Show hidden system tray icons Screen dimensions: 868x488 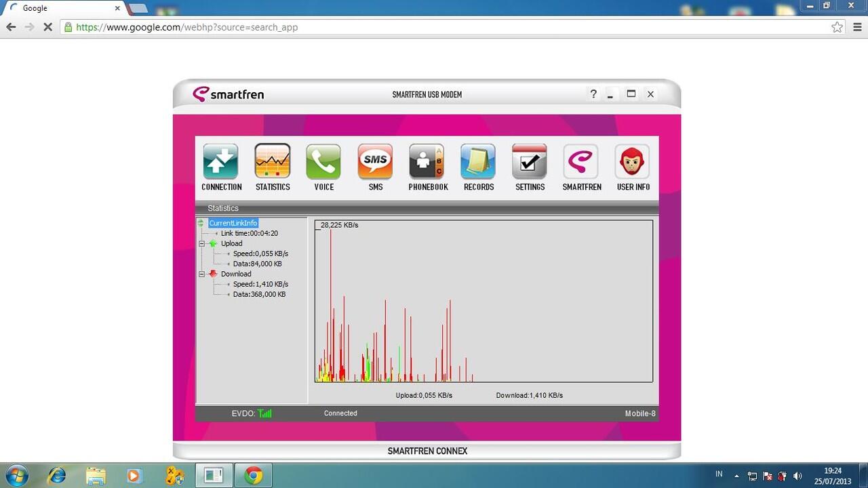tap(736, 476)
